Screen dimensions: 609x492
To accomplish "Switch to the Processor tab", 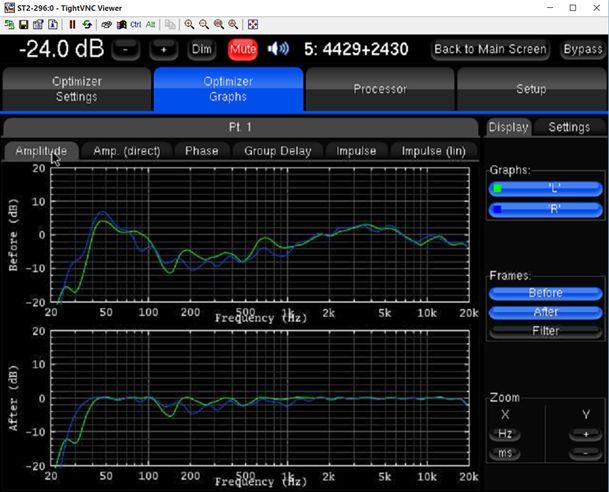I will tap(380, 90).
